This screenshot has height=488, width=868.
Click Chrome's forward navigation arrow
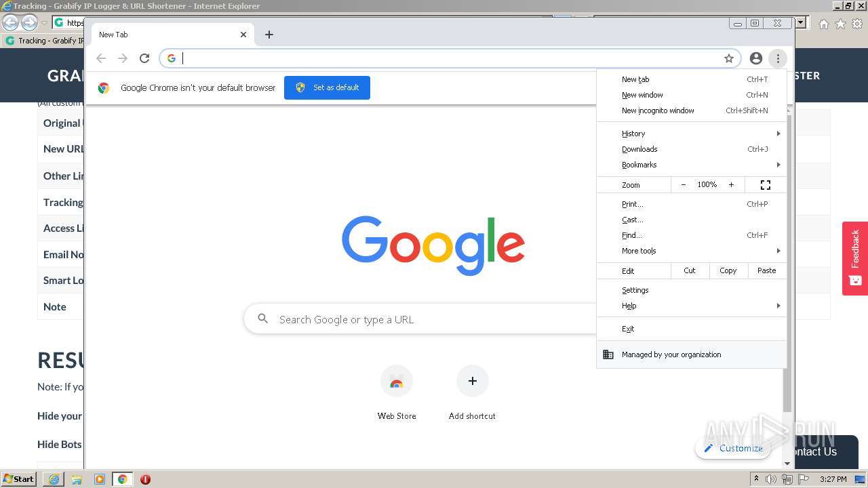123,58
